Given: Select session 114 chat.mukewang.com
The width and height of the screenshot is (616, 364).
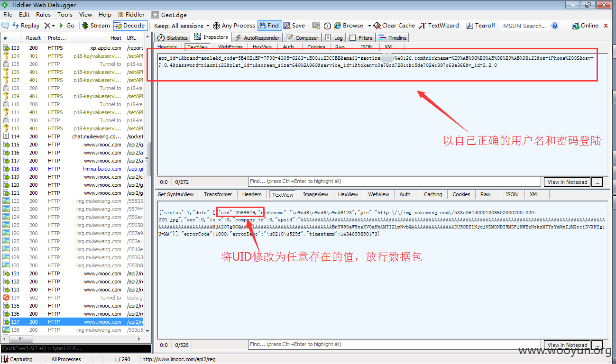Looking at the screenshot, I should (73, 136).
